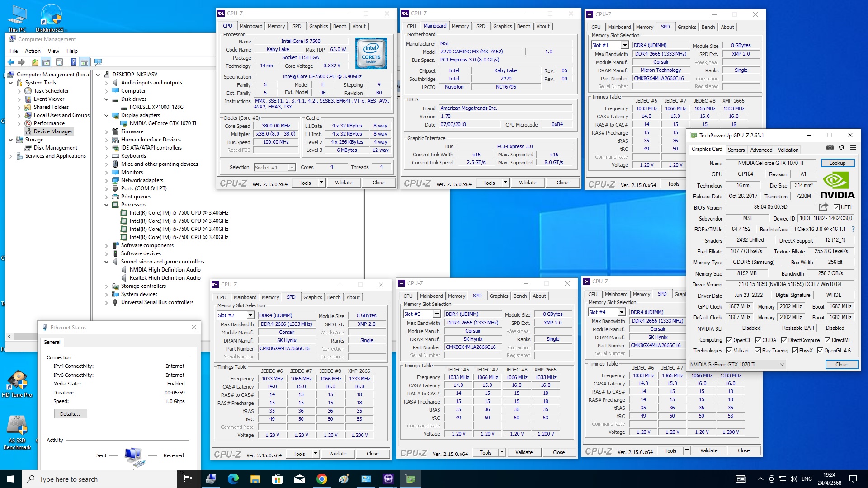
Task: Click the Task View taskbar button
Action: click(188, 479)
